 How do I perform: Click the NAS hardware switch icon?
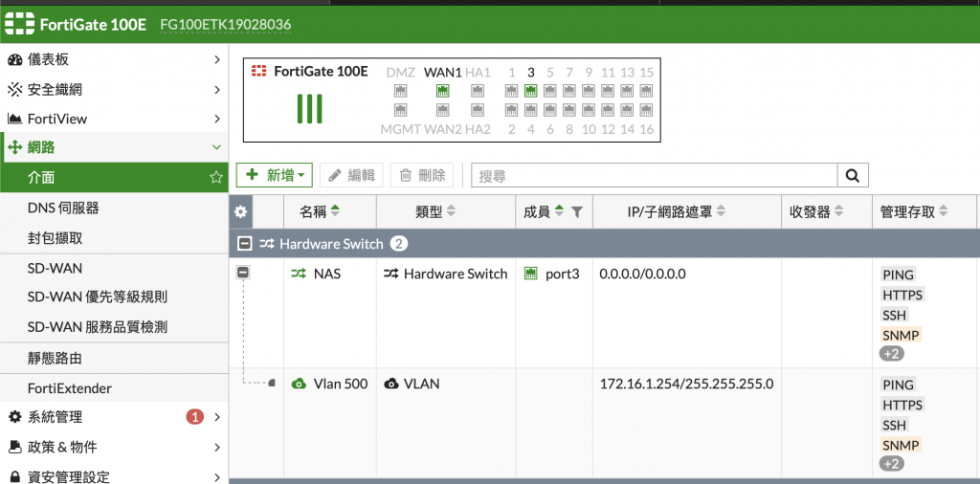299,274
